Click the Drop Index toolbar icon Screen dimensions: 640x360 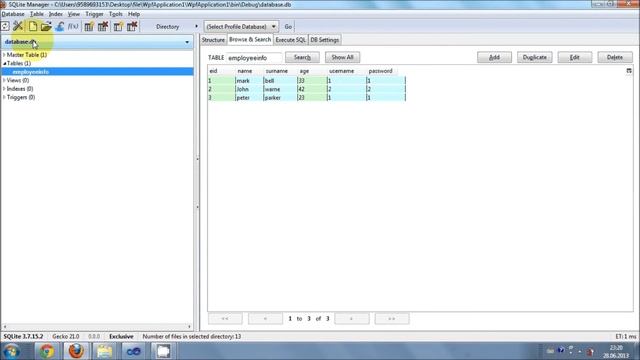click(132, 27)
